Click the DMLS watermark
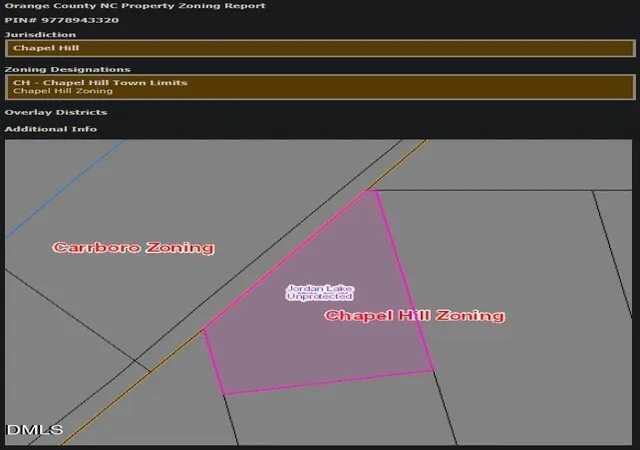The height and width of the screenshot is (450, 640). pos(35,430)
